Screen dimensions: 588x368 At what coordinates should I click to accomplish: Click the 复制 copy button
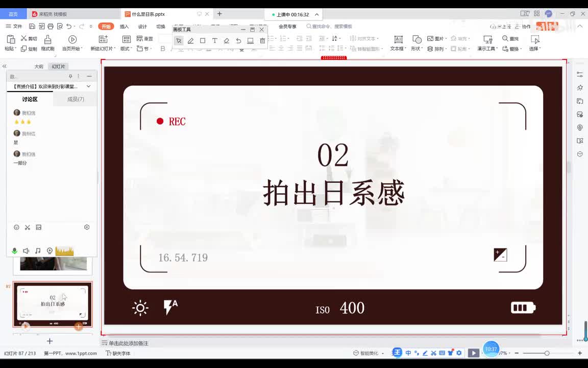tap(29, 49)
